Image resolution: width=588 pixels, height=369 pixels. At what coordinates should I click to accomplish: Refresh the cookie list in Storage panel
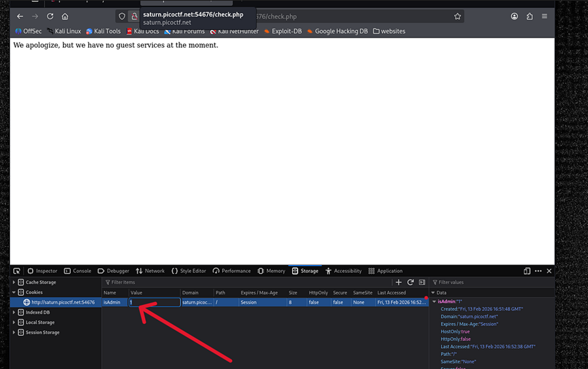(x=410, y=282)
